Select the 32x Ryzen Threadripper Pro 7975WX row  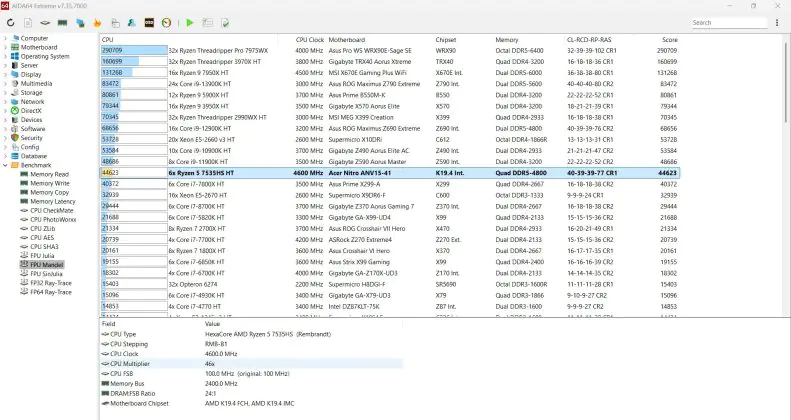tap(390, 50)
